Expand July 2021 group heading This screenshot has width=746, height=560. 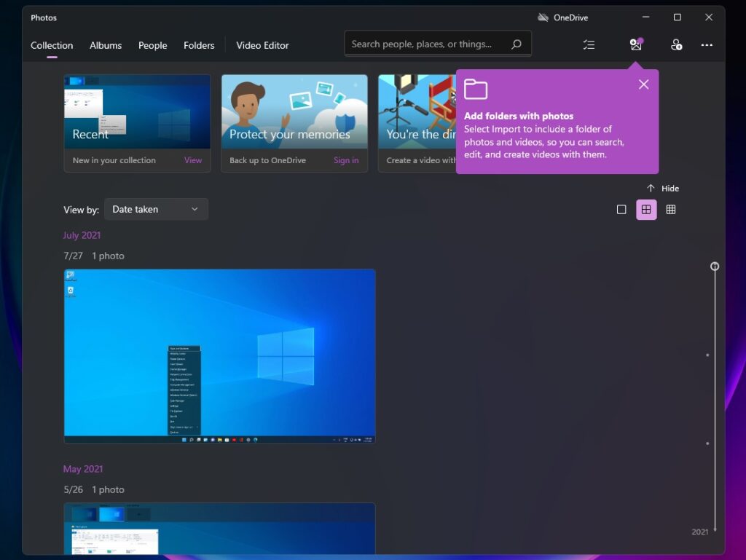81,234
